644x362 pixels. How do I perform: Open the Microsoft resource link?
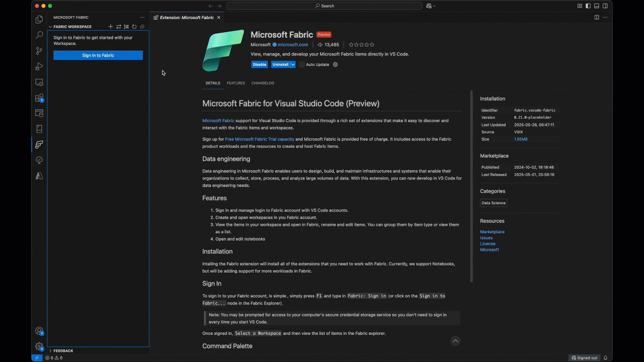coord(489,250)
